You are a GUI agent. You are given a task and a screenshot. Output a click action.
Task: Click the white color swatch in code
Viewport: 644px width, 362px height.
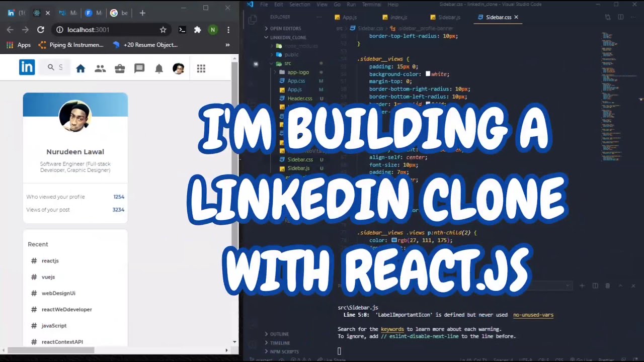(428, 74)
